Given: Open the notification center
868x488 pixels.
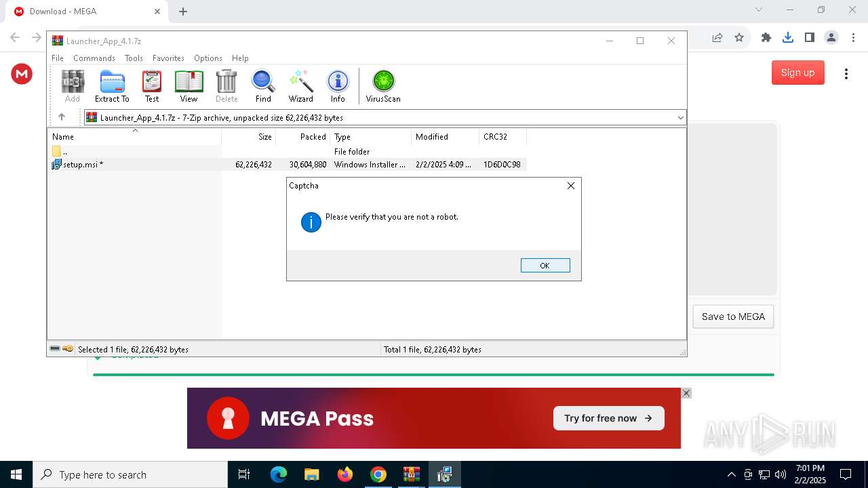Looking at the screenshot, I should 846,474.
